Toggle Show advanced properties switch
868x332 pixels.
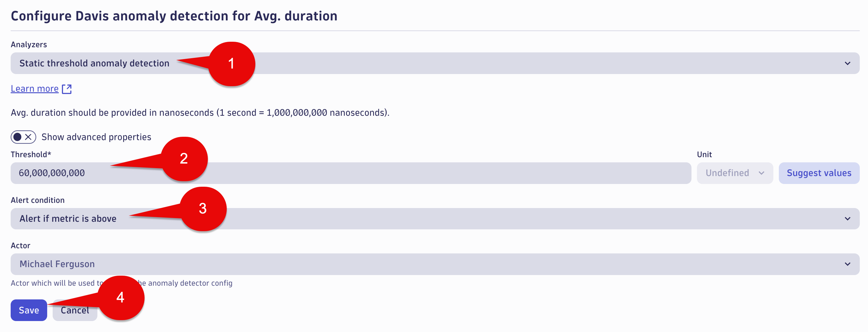point(23,137)
